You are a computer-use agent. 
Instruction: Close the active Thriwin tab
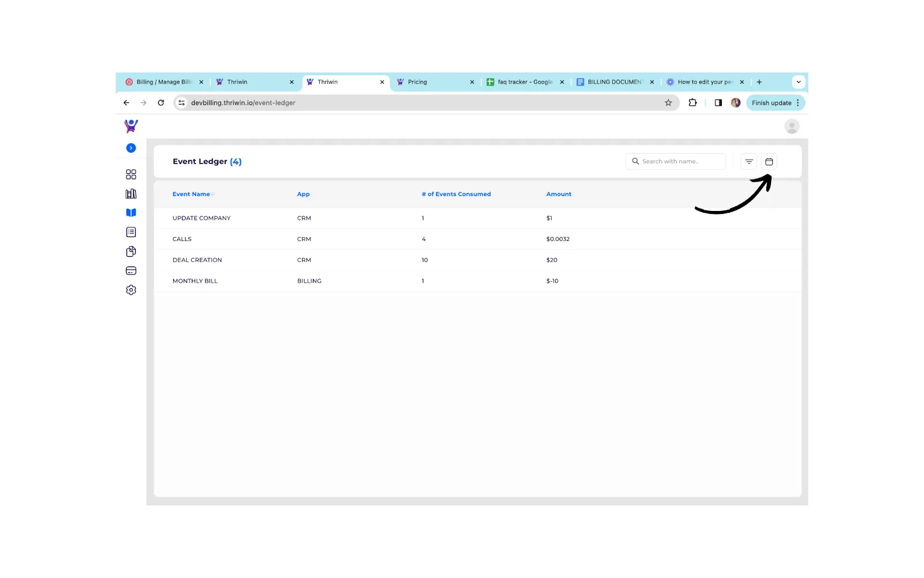coord(382,82)
